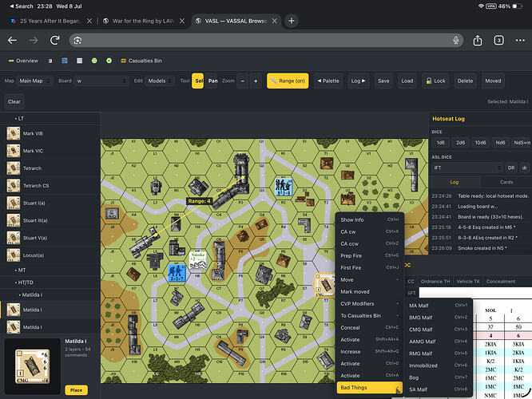Select the Mark VIB counter in the palette
The width and height of the screenshot is (532, 399).
click(50, 133)
